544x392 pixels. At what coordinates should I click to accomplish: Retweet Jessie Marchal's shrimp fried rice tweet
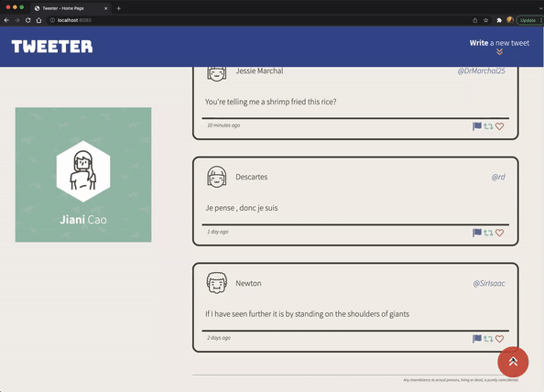tap(488, 126)
